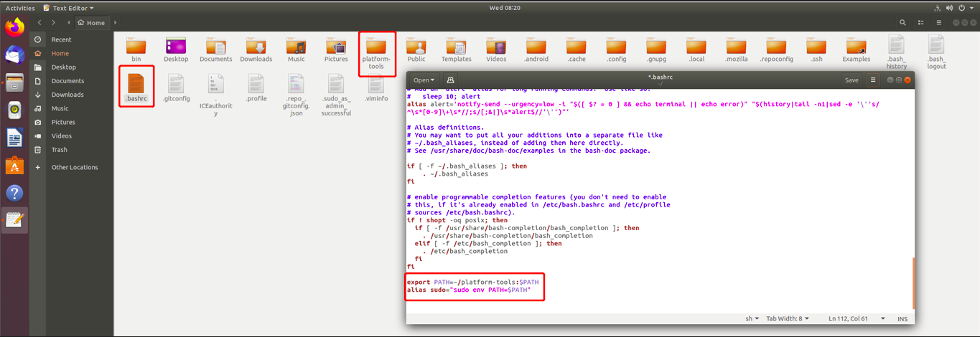Select the .local folder
This screenshot has width=980, height=337.
click(696, 49)
